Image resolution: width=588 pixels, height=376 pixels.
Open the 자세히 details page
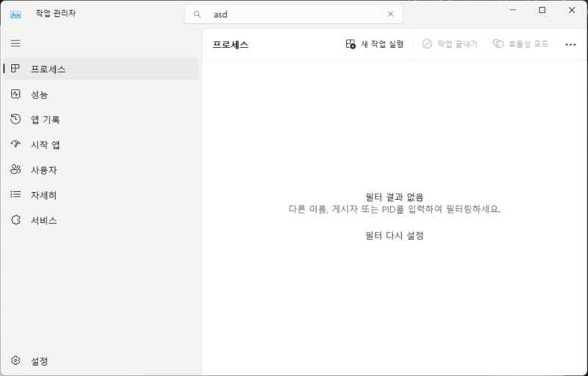[x=101, y=195]
